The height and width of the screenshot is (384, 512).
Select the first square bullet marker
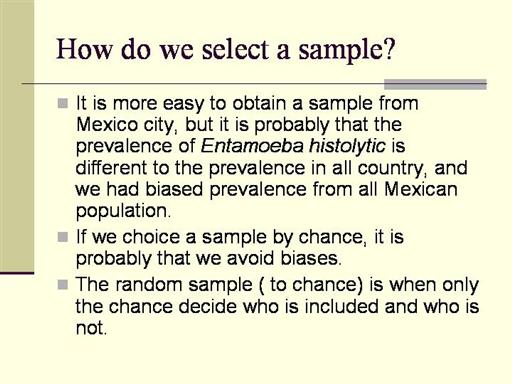pos(63,103)
